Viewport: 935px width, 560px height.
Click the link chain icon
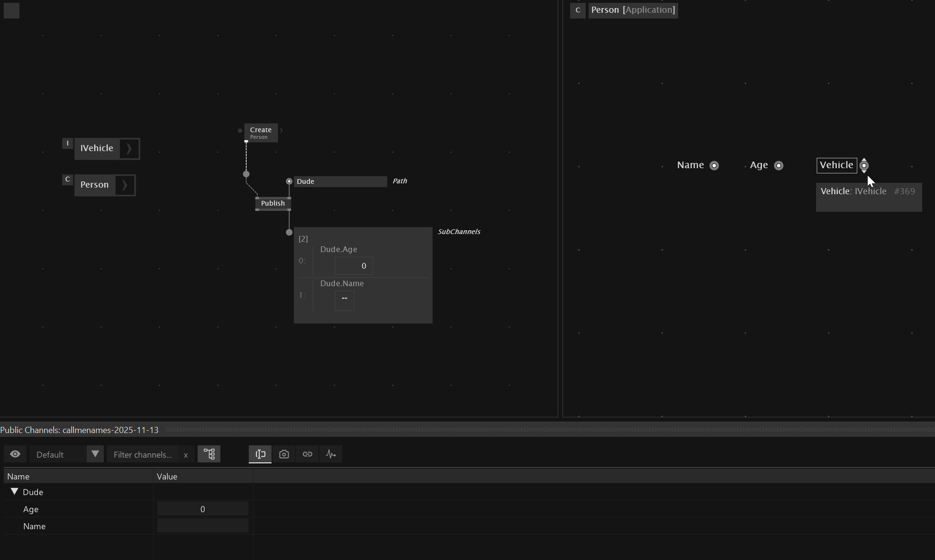308,454
